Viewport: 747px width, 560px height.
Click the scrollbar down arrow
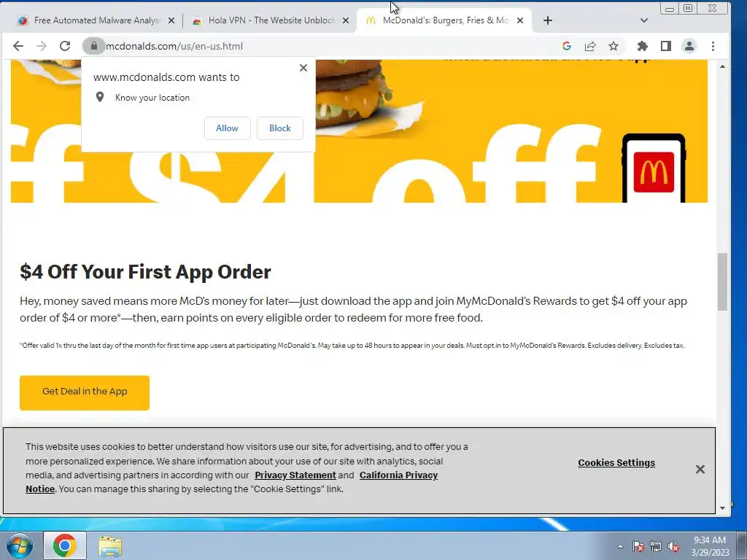coord(723,508)
